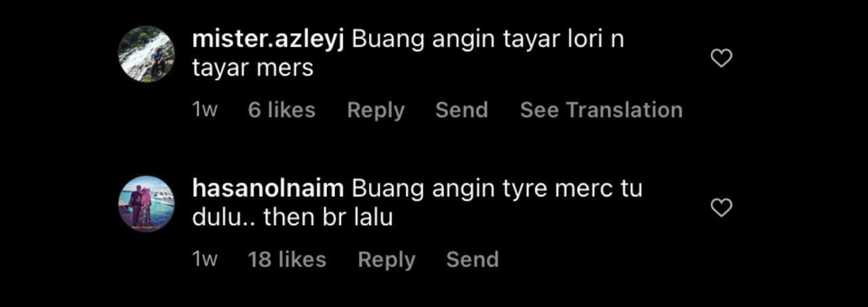Reply to hasanolnaim's comment
The image size is (868, 307).
387,259
